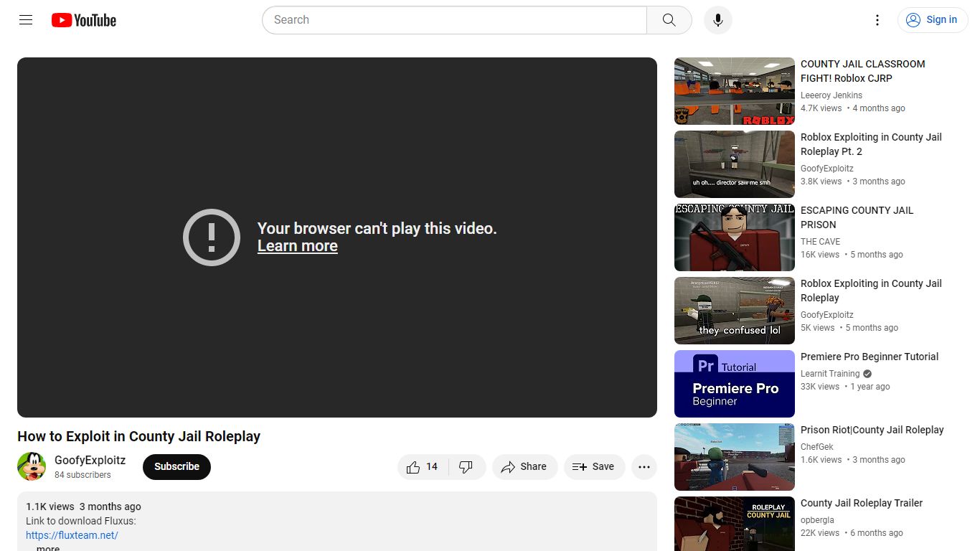Expand the description with more
This screenshot has height=551, width=980.
[x=48, y=547]
